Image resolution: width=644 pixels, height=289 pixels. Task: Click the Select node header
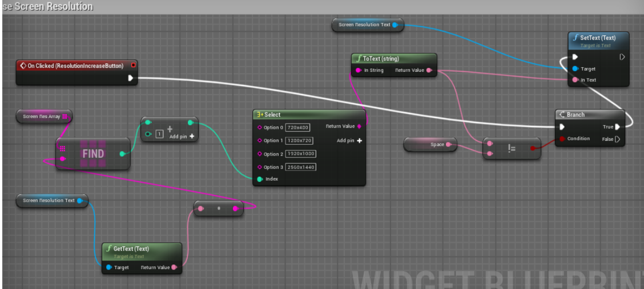point(309,115)
